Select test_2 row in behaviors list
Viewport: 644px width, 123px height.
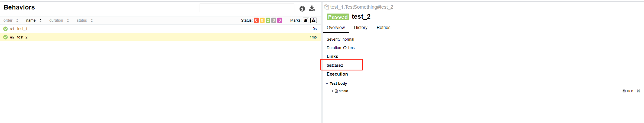[160, 37]
